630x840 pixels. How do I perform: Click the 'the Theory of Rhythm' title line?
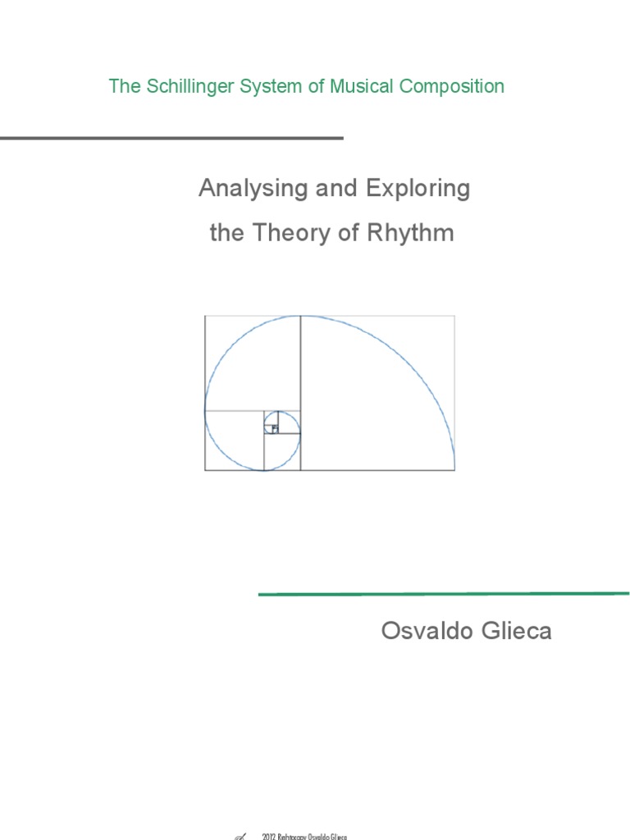[x=331, y=233]
